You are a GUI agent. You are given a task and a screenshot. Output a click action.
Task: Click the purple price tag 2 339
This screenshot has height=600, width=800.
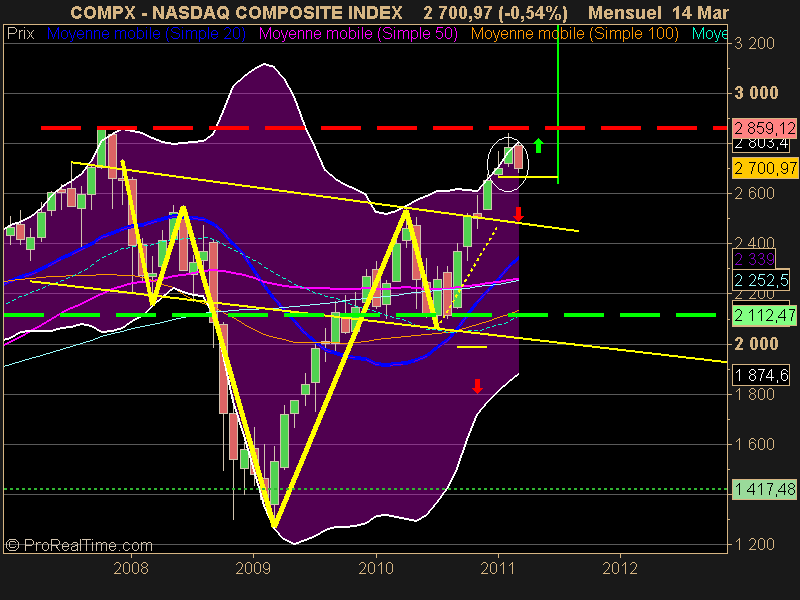tap(754, 259)
